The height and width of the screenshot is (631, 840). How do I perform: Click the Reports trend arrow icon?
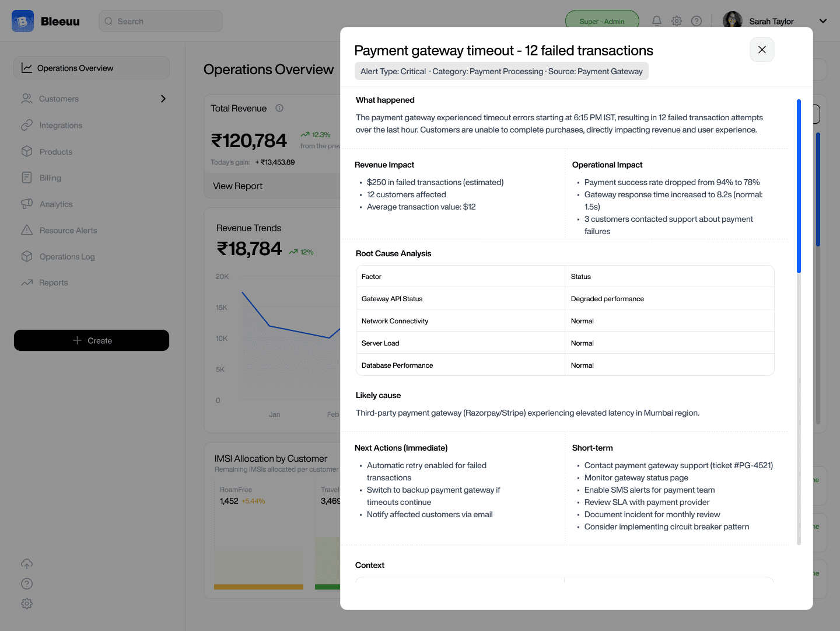27,283
